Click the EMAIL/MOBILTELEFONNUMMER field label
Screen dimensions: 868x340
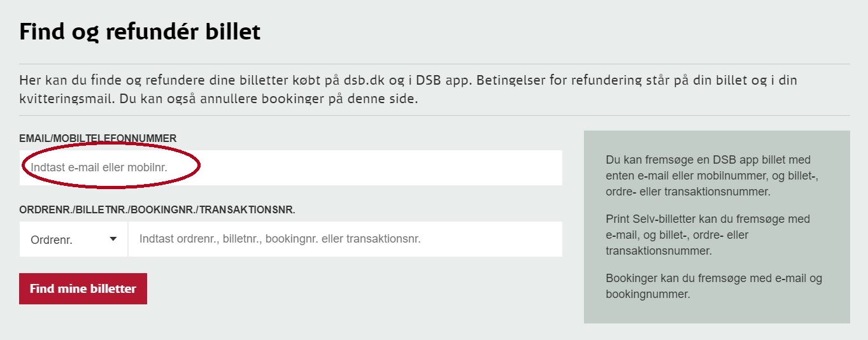pyautogui.click(x=98, y=138)
